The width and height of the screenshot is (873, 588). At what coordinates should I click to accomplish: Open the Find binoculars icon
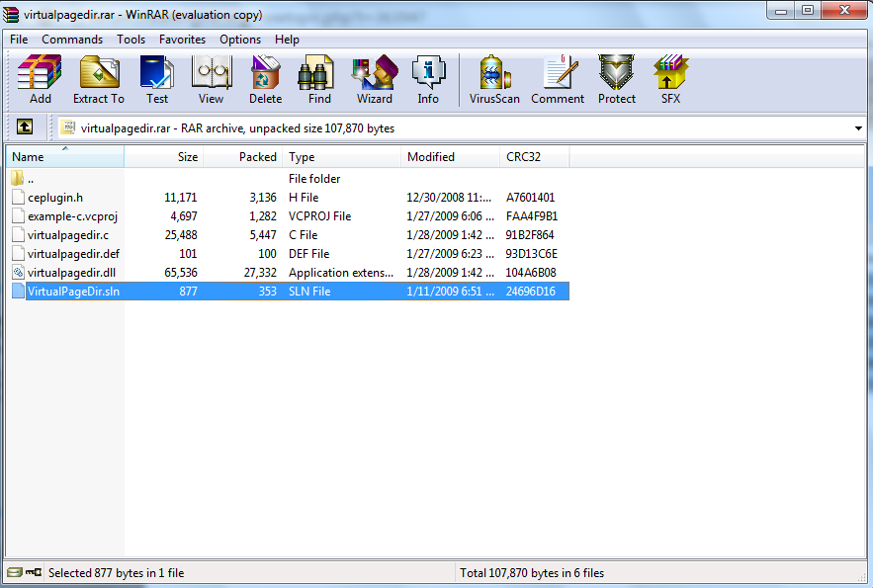point(319,79)
